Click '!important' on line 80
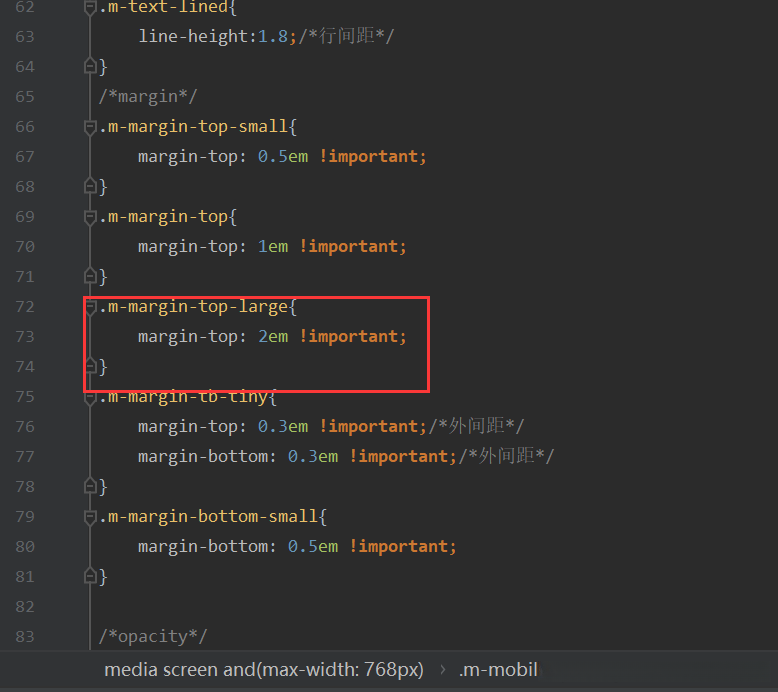Viewport: 778px width, 692px height. 399,547
